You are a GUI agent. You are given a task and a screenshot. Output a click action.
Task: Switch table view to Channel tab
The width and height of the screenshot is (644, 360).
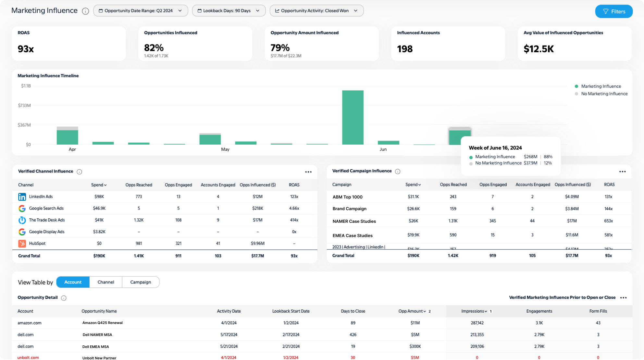[106, 282]
